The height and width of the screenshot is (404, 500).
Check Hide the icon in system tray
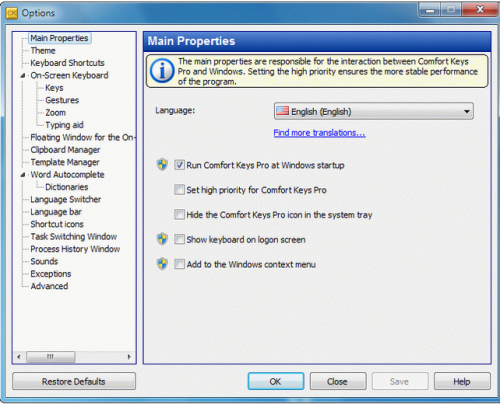pyautogui.click(x=179, y=214)
